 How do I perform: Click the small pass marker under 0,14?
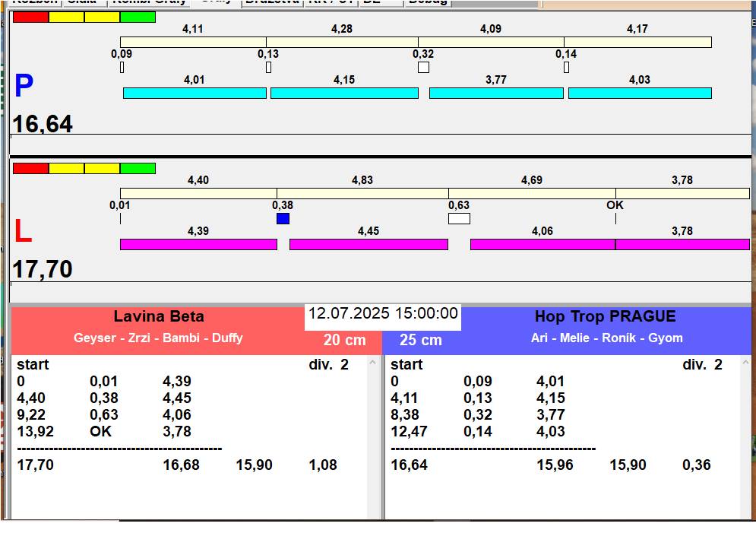(x=567, y=67)
